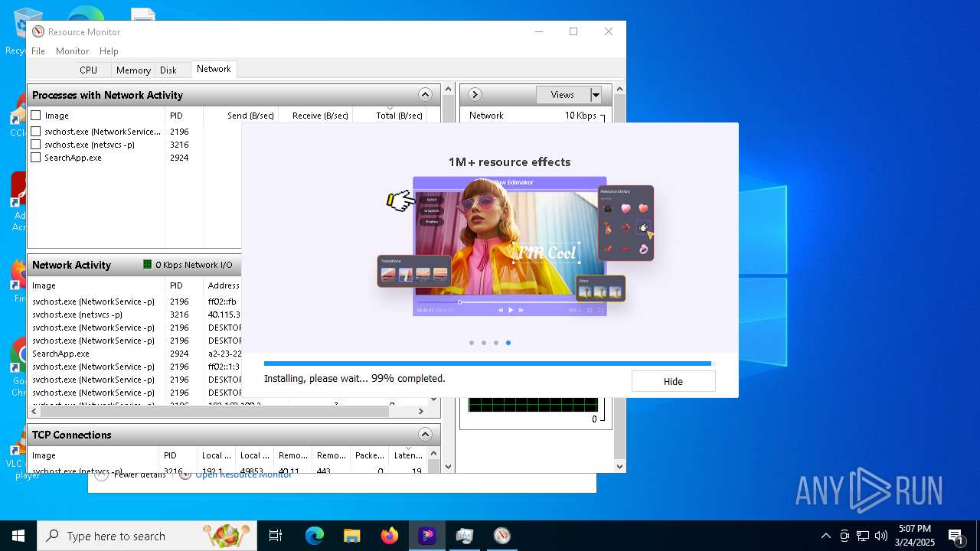Launch Firefox from taskbar
Screen dimensions: 980x551
click(389, 536)
